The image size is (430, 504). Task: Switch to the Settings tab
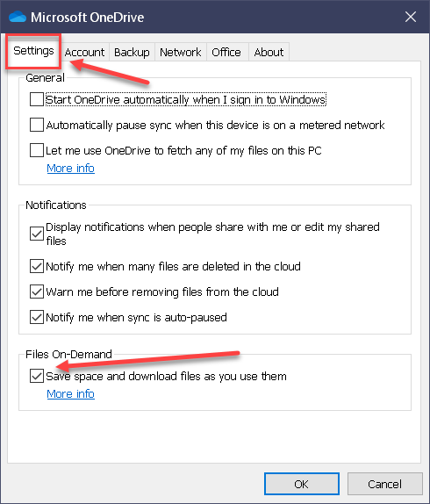(x=33, y=51)
